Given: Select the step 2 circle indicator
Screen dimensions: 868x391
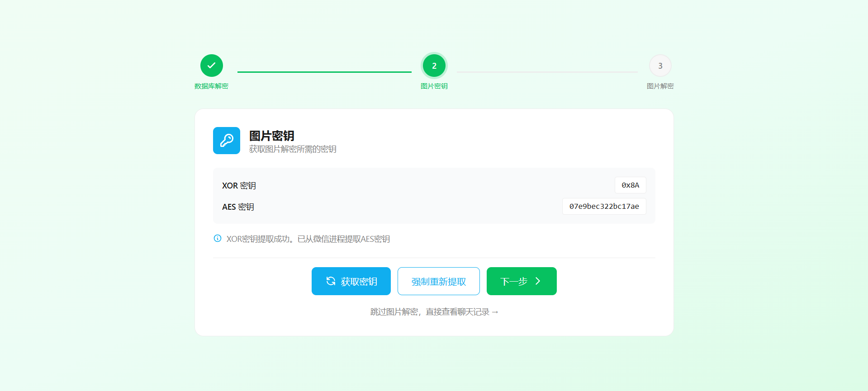Looking at the screenshot, I should click(x=434, y=66).
